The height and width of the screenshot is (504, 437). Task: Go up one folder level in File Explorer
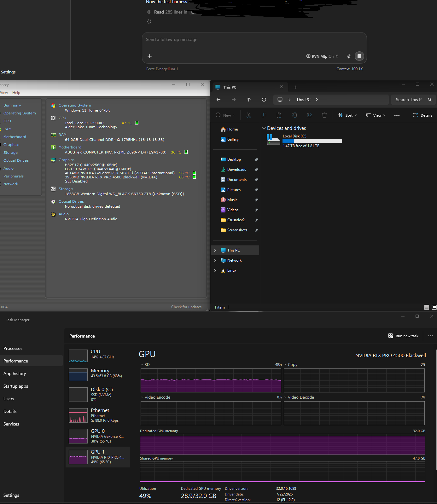click(x=249, y=100)
